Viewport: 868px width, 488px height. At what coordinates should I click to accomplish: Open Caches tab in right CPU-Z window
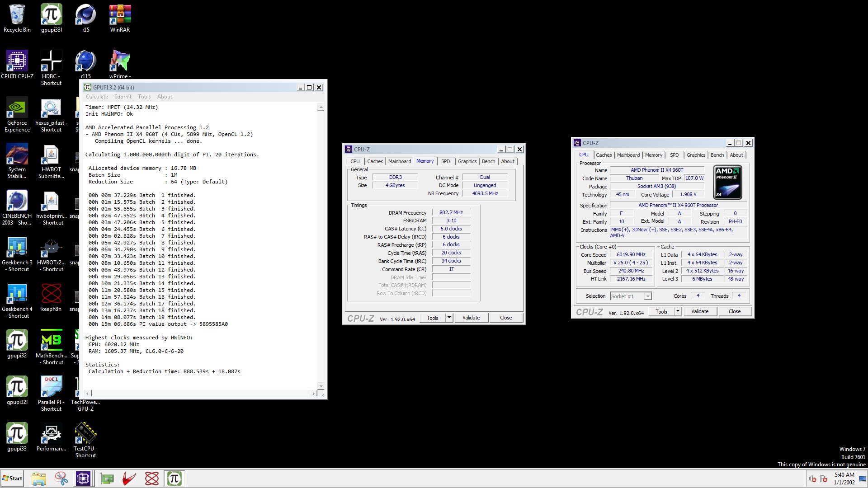pos(604,155)
